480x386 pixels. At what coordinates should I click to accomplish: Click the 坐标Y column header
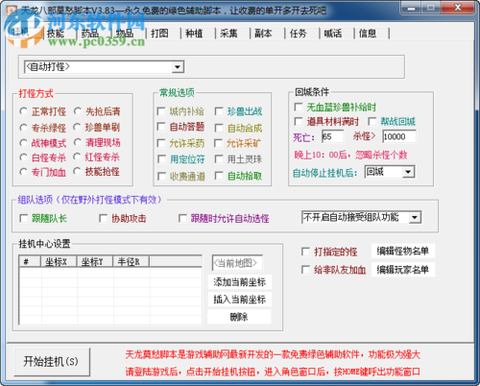(x=95, y=262)
